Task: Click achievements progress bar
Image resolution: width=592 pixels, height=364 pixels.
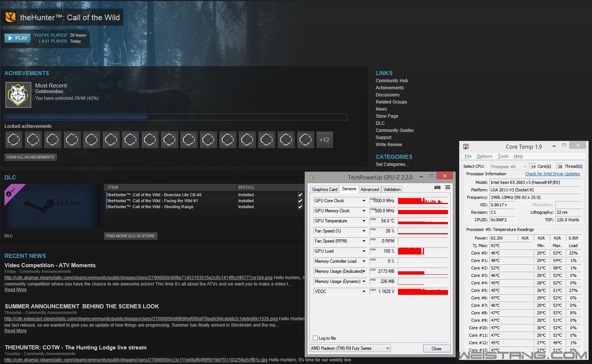Action: 176,117
